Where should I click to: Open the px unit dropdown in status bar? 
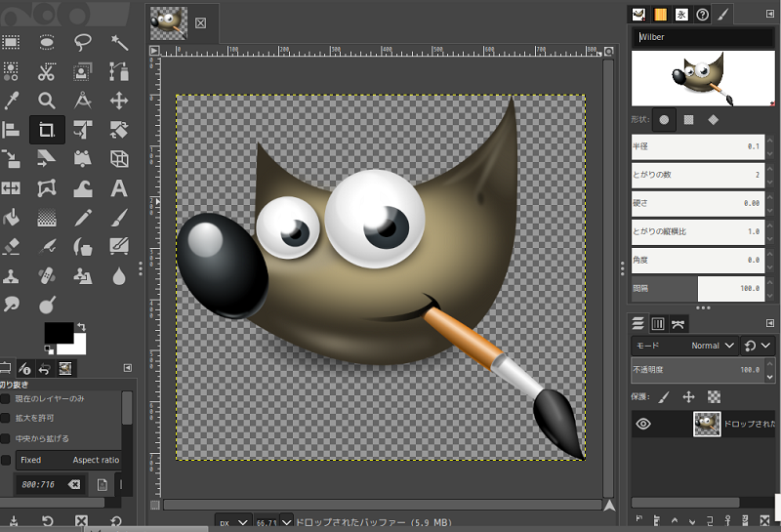233,522
